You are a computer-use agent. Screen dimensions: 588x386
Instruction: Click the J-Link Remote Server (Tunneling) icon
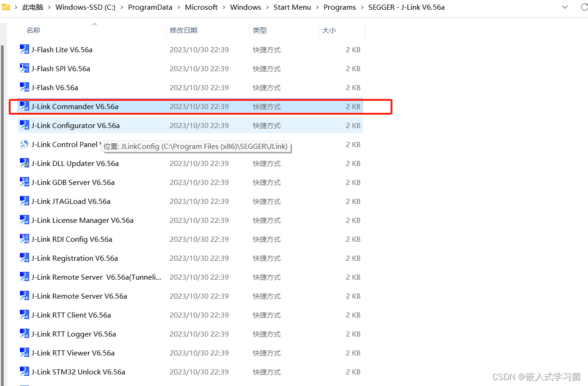tap(24, 277)
